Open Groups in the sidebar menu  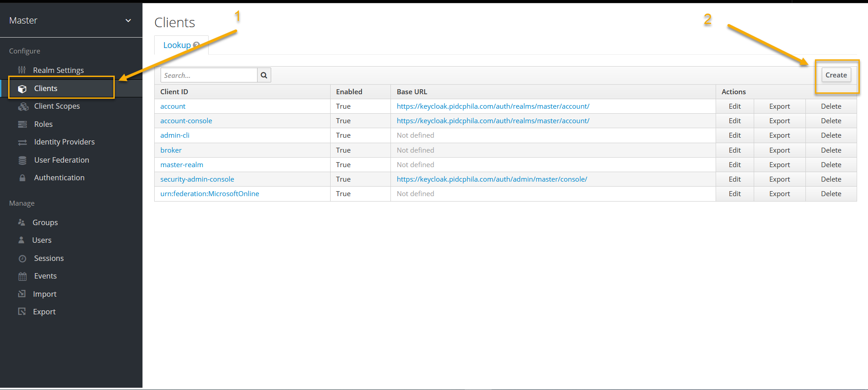point(45,222)
